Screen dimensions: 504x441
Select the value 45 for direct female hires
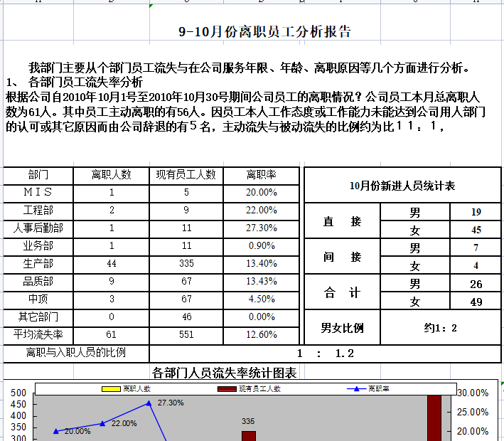476,230
